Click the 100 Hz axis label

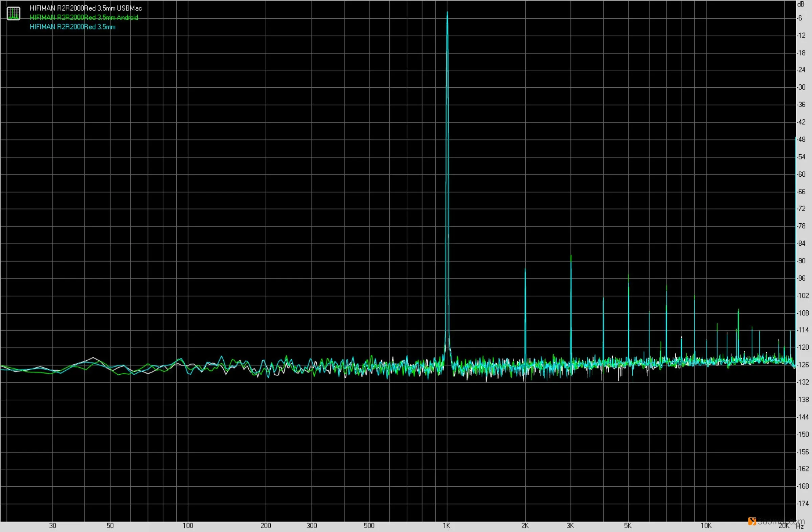pyautogui.click(x=188, y=526)
